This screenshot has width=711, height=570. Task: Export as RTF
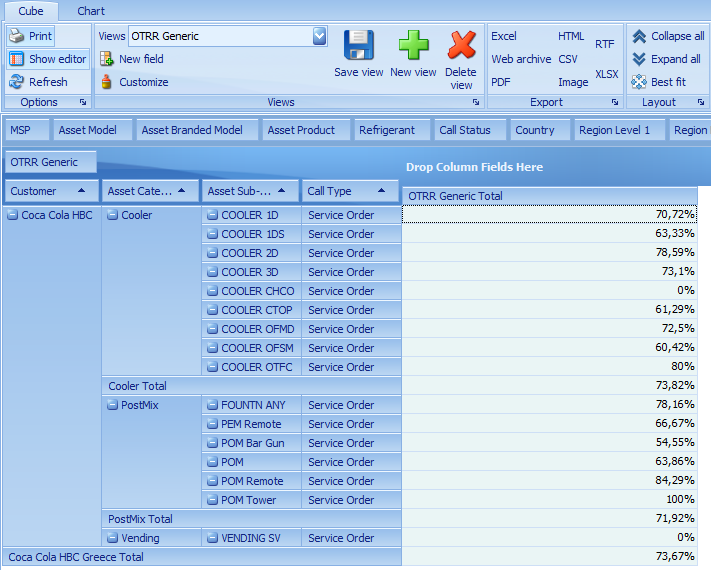(x=605, y=44)
